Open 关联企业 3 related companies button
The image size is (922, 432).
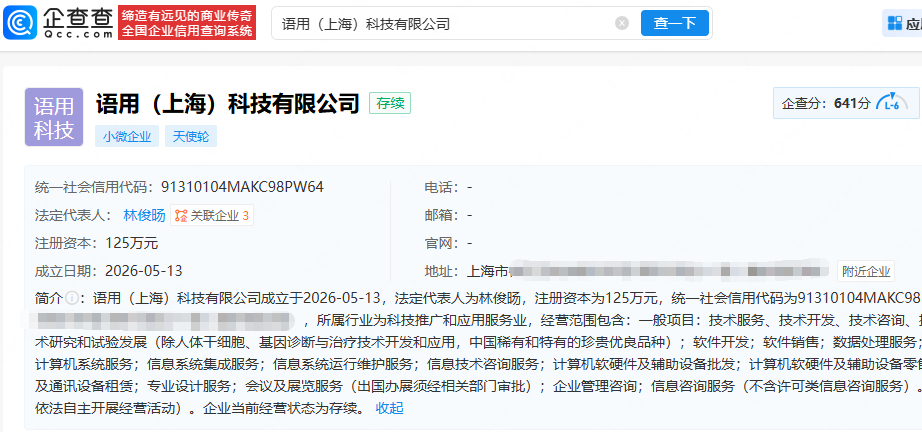pos(212,216)
